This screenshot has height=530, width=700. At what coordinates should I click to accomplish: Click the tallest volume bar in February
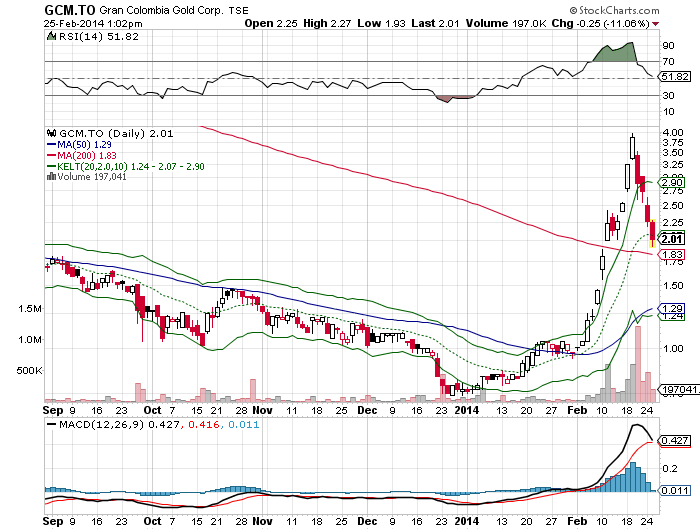pos(638,363)
